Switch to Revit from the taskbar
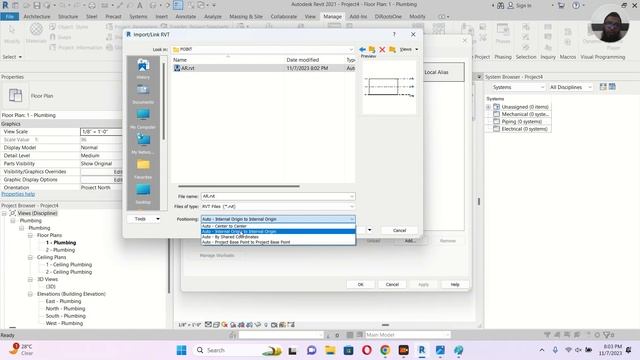Viewport: 640px width, 360px height. click(x=422, y=350)
